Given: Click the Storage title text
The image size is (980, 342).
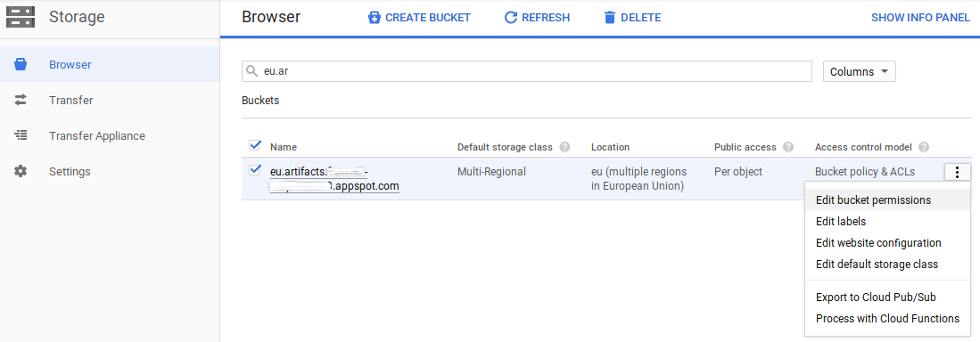Looking at the screenshot, I should pos(77,17).
